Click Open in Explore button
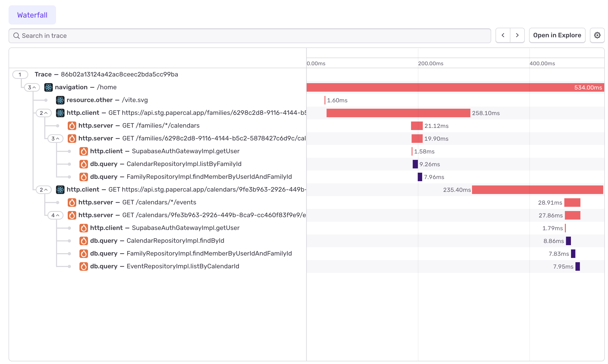This screenshot has width=608, height=364. [x=557, y=35]
